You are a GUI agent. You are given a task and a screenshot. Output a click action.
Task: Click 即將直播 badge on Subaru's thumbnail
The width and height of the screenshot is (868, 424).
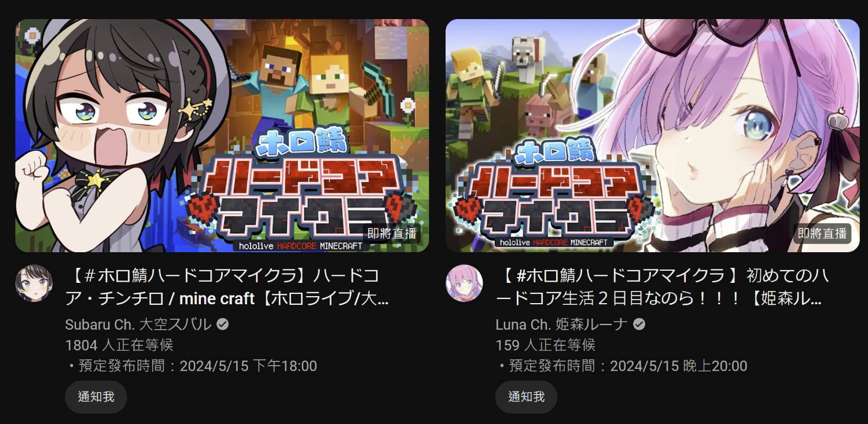tap(392, 233)
